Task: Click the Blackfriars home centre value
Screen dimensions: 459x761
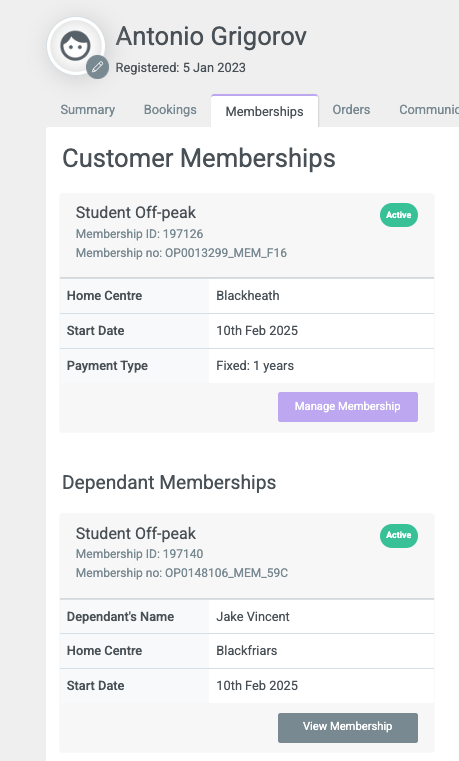Action: (x=246, y=651)
